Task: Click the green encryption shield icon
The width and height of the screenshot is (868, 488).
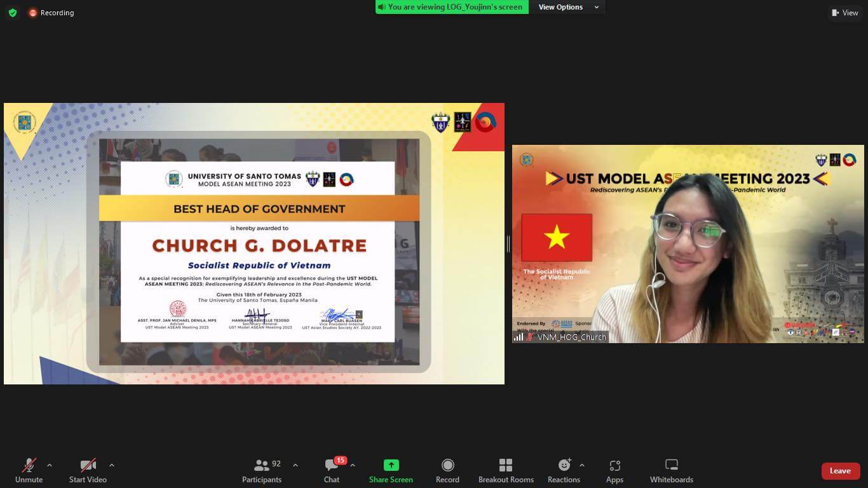Action: point(12,12)
